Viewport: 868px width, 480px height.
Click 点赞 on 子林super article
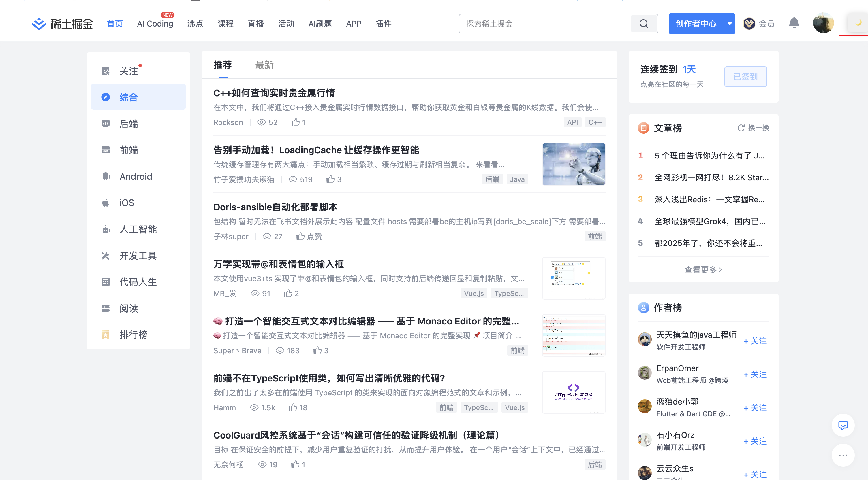(x=309, y=236)
